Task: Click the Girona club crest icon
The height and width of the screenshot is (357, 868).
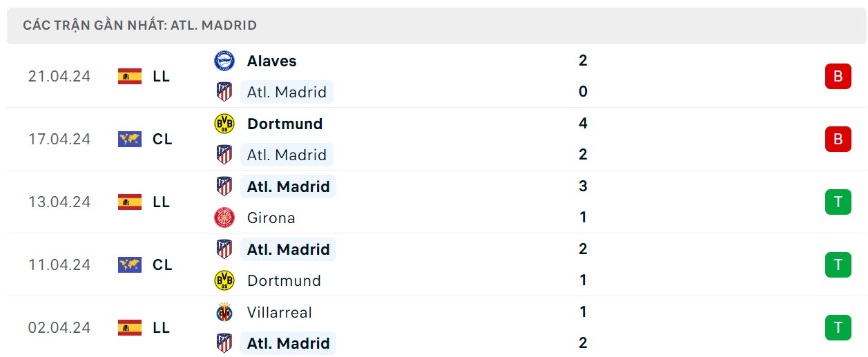Action: (x=224, y=218)
